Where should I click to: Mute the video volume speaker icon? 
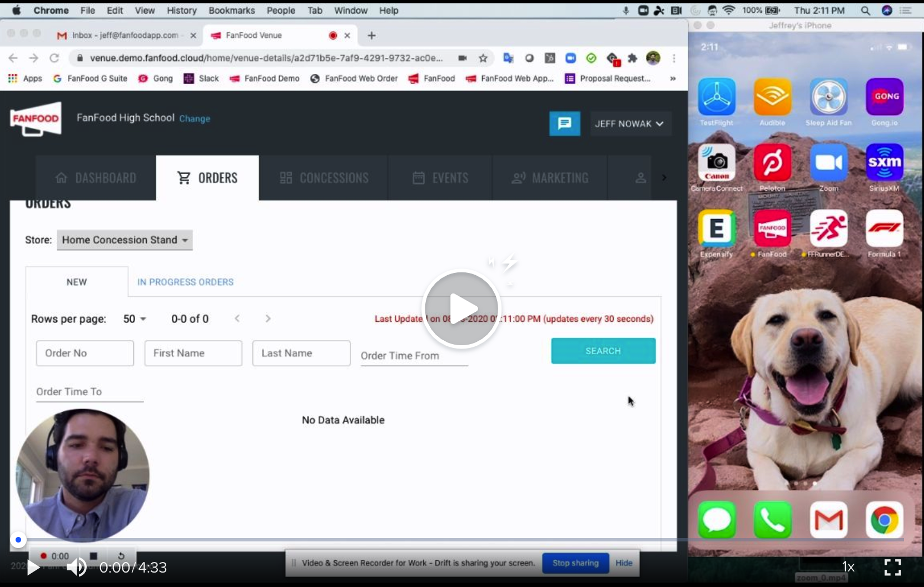[77, 568]
